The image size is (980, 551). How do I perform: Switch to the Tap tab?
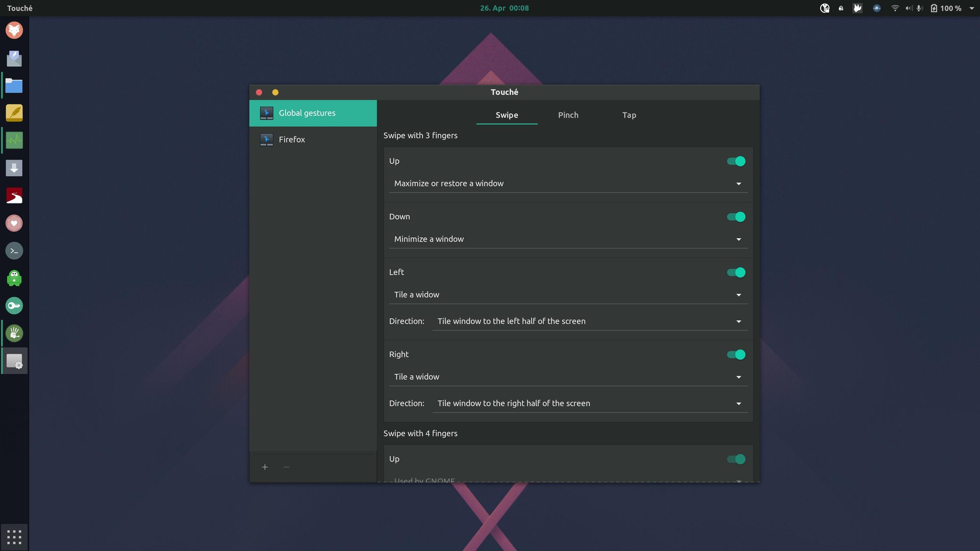(629, 115)
